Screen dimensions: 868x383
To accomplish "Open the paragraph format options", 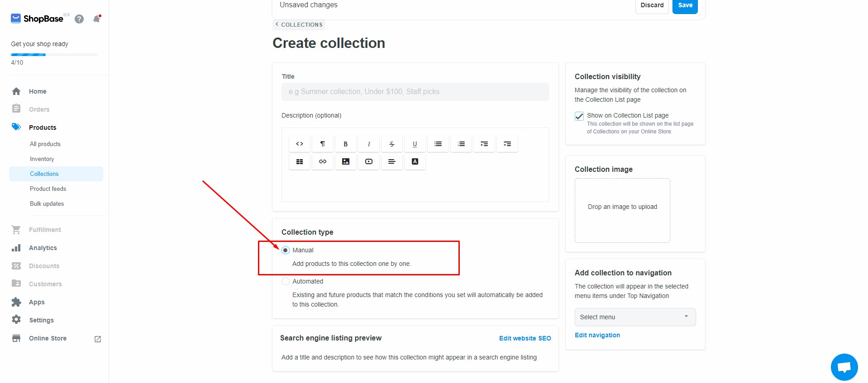I will pyautogui.click(x=323, y=144).
